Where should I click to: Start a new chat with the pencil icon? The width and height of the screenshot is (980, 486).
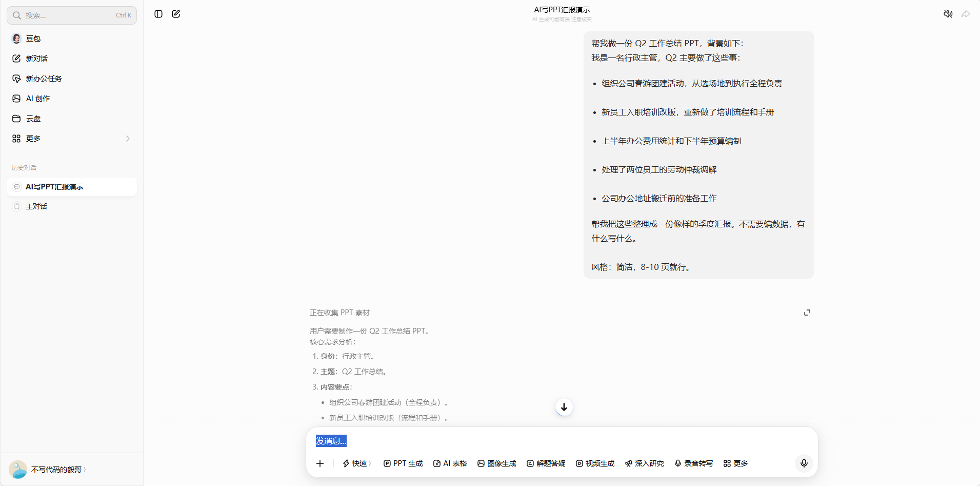[176, 14]
